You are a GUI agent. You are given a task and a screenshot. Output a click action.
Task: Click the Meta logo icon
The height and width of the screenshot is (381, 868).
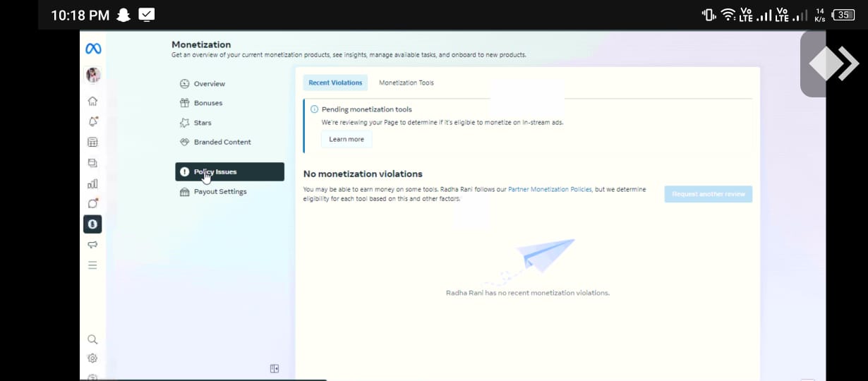93,49
